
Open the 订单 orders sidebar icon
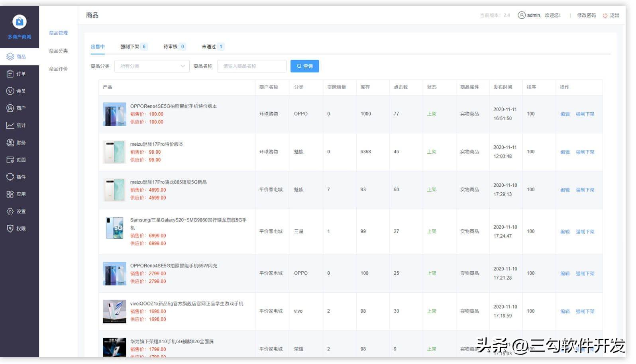(10, 74)
